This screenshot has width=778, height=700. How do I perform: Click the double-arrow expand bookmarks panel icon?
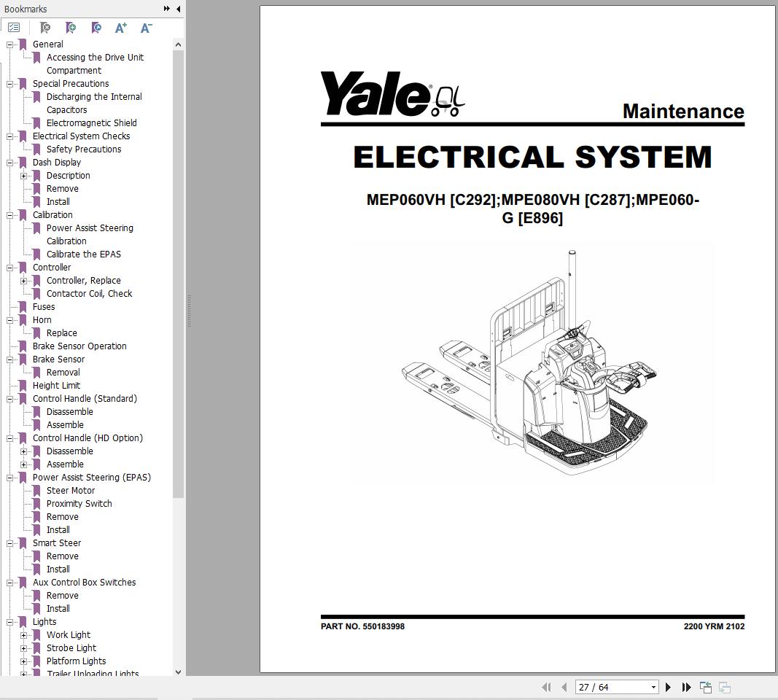pos(167,9)
